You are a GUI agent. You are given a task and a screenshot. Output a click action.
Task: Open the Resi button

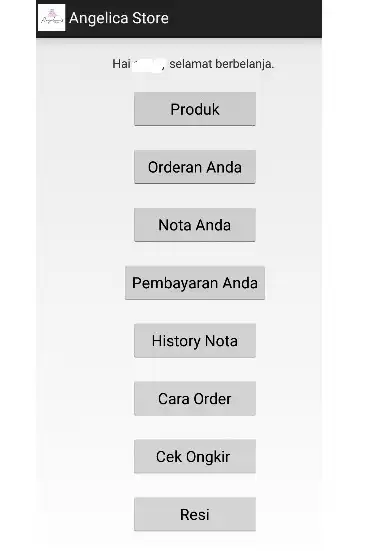tap(195, 514)
